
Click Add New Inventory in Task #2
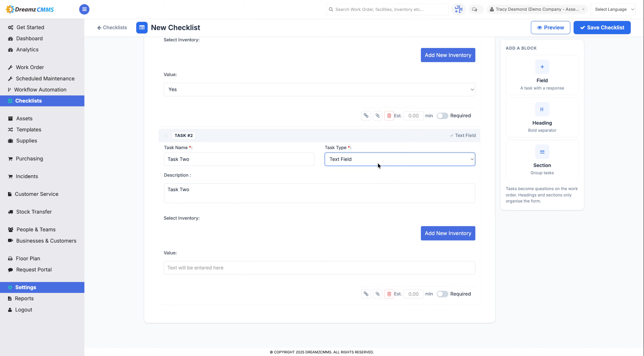(448, 233)
